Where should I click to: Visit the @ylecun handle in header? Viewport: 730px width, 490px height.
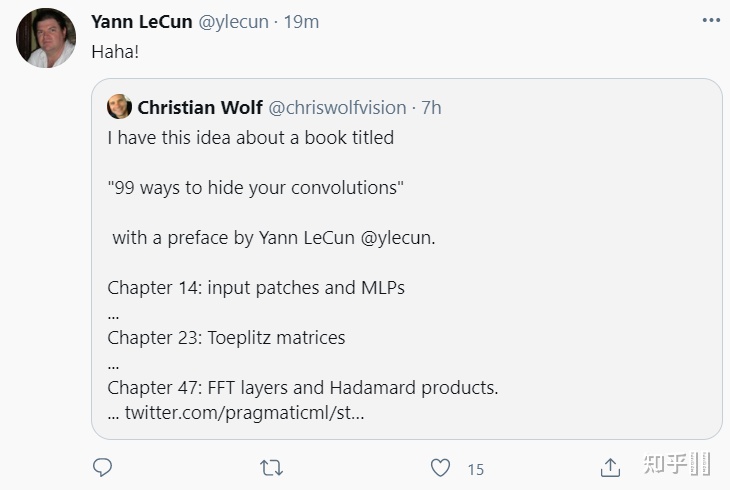[x=234, y=22]
